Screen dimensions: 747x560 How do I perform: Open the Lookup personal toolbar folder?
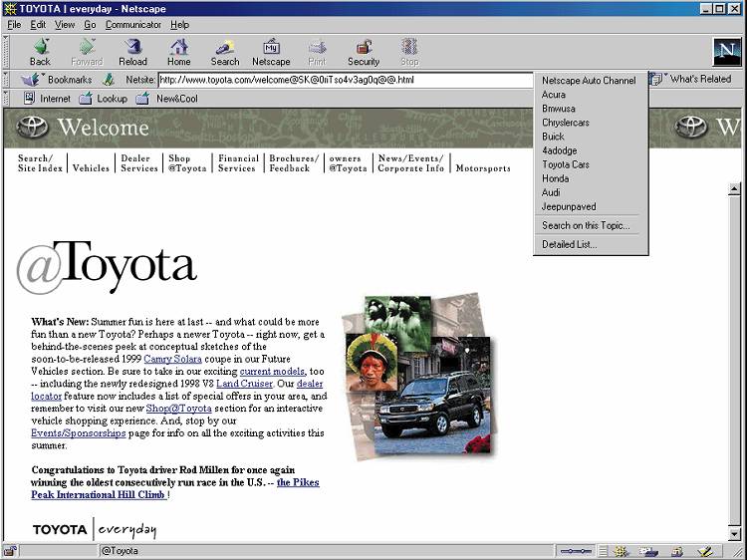tap(103, 99)
